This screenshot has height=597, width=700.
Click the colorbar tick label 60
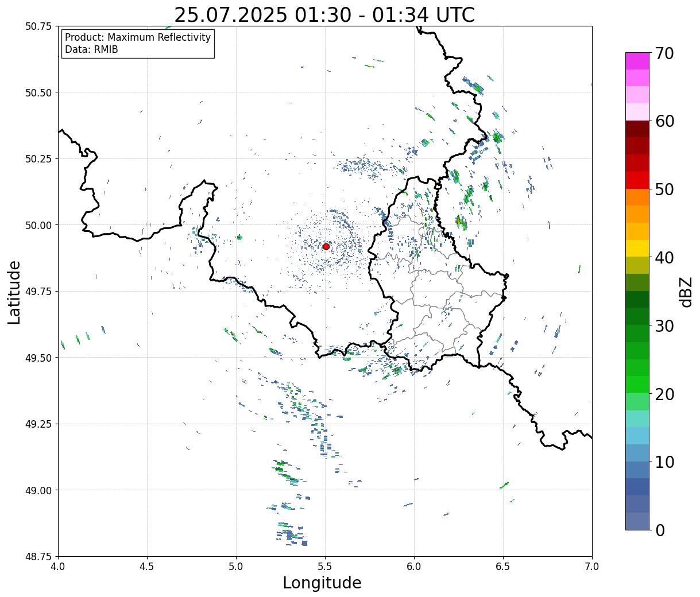point(664,121)
